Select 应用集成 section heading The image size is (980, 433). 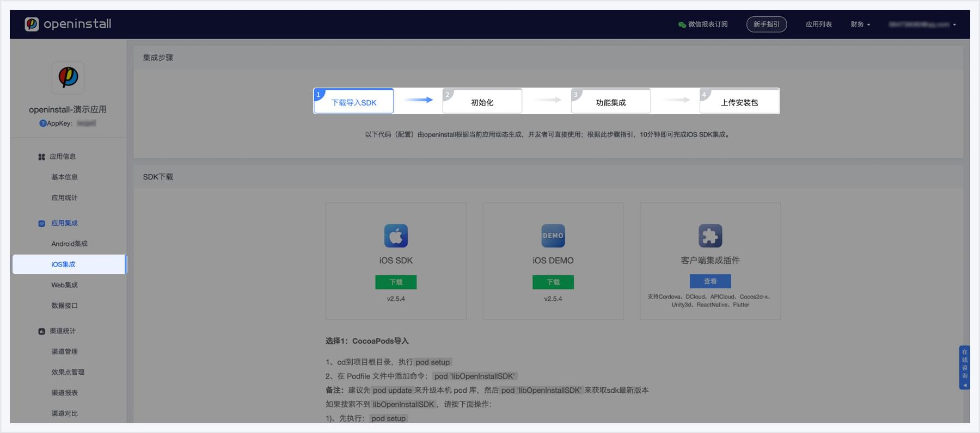(64, 223)
